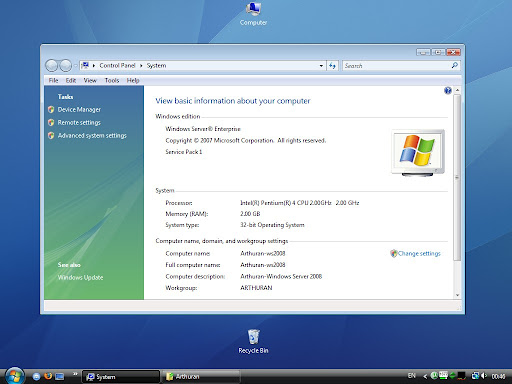The image size is (512, 384).
Task: Maximize the System window
Action: [438, 52]
